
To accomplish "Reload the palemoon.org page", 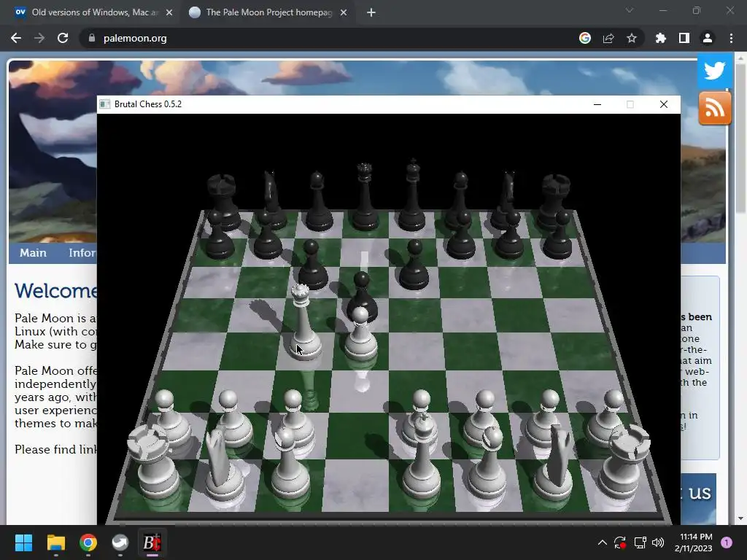I will [63, 38].
